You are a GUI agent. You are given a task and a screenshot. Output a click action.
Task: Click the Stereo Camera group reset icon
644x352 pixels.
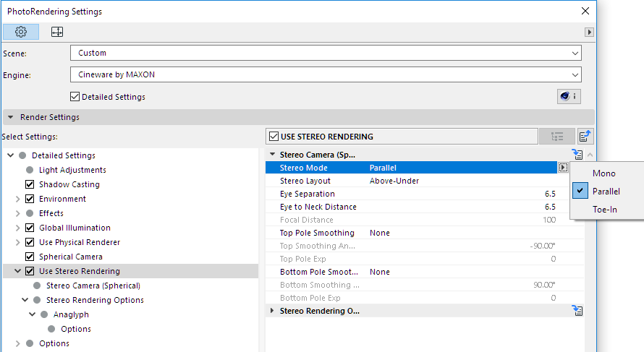(x=577, y=154)
